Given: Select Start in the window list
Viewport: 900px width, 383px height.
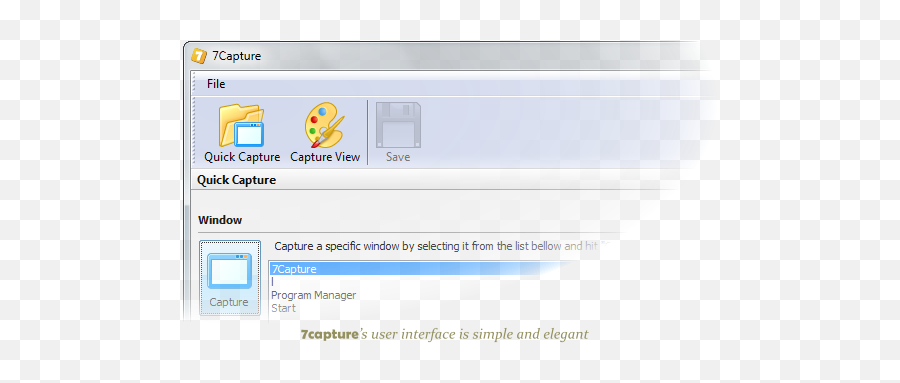Looking at the screenshot, I should click(284, 308).
